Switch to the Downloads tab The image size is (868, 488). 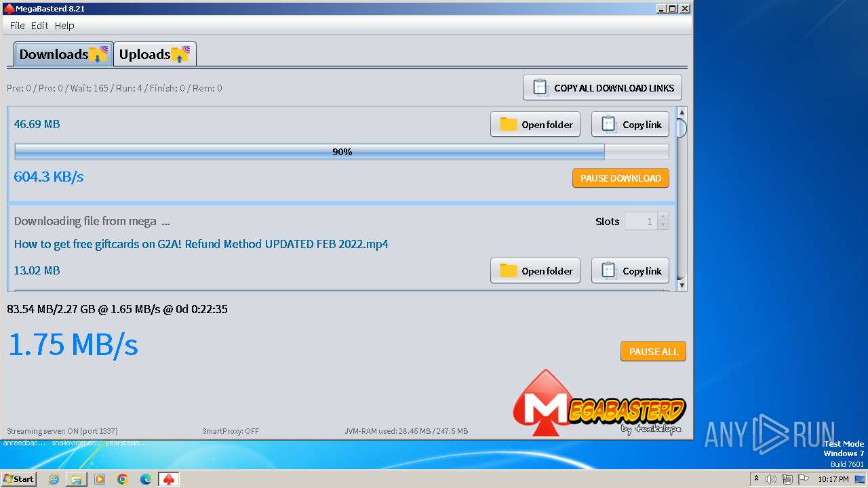tap(62, 54)
